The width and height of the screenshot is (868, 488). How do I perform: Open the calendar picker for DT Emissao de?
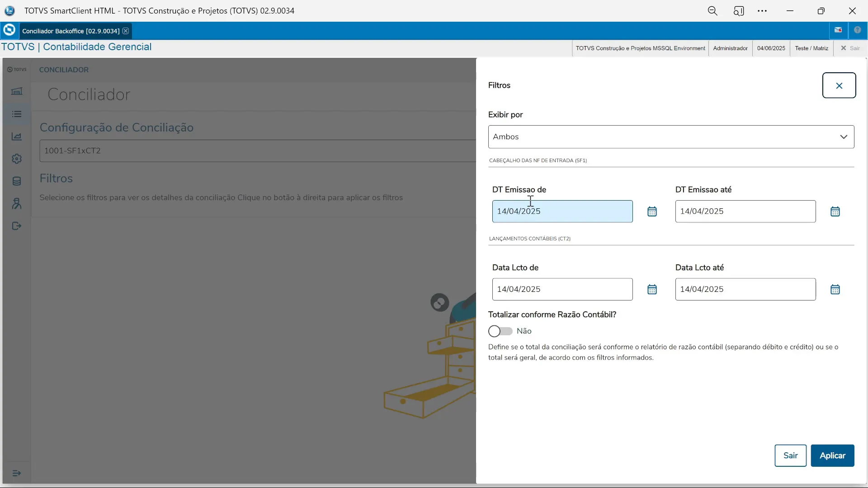(x=651, y=211)
